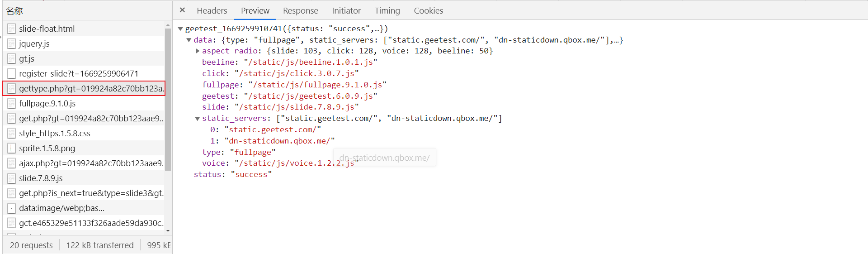868x254 pixels.
Task: Click the status: "success" property line
Action: point(233,175)
